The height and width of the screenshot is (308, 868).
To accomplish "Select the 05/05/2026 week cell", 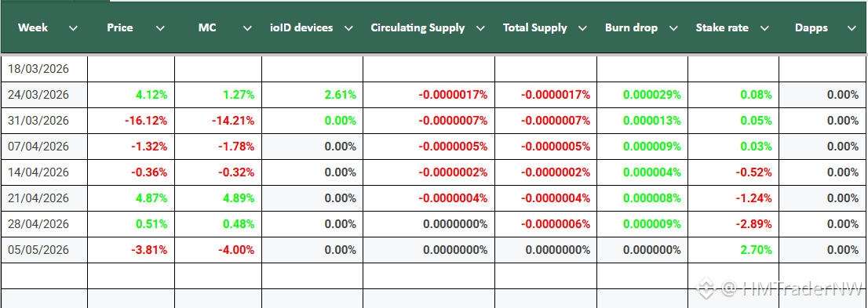I will pyautogui.click(x=44, y=250).
